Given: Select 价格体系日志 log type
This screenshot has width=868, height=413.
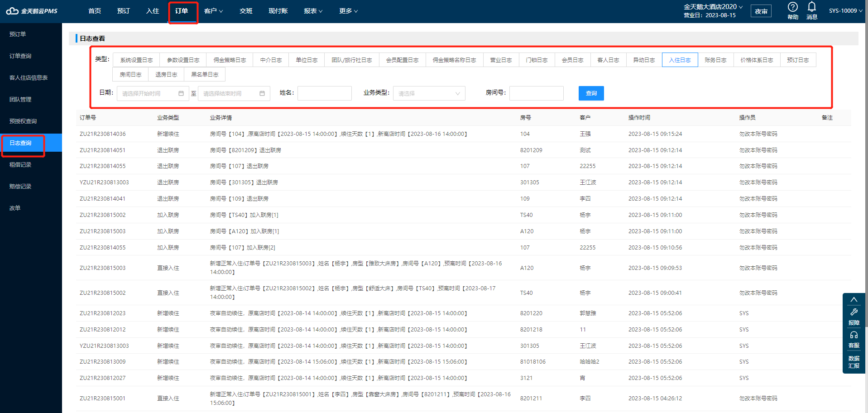Looking at the screenshot, I should click(757, 60).
